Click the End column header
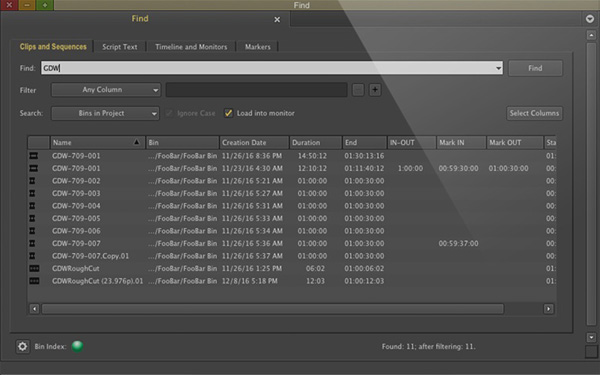Screen dimensions: 600x375 (x=365, y=142)
